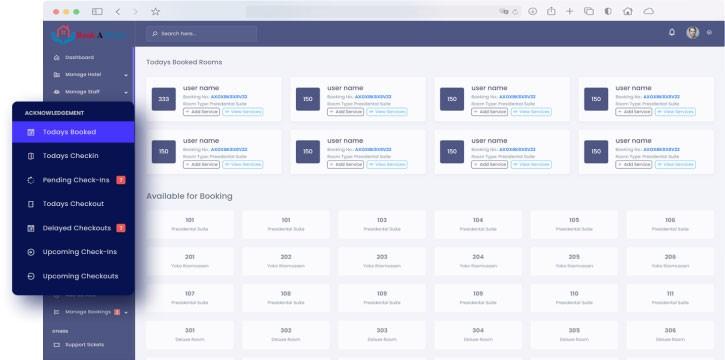Open the browser downloads icon
The image size is (725, 360).
533,12
